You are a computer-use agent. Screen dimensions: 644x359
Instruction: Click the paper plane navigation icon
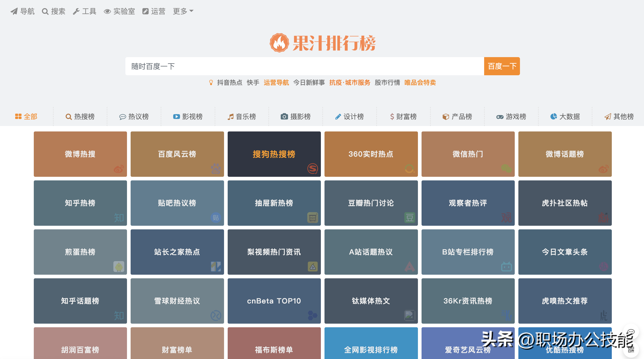(14, 11)
